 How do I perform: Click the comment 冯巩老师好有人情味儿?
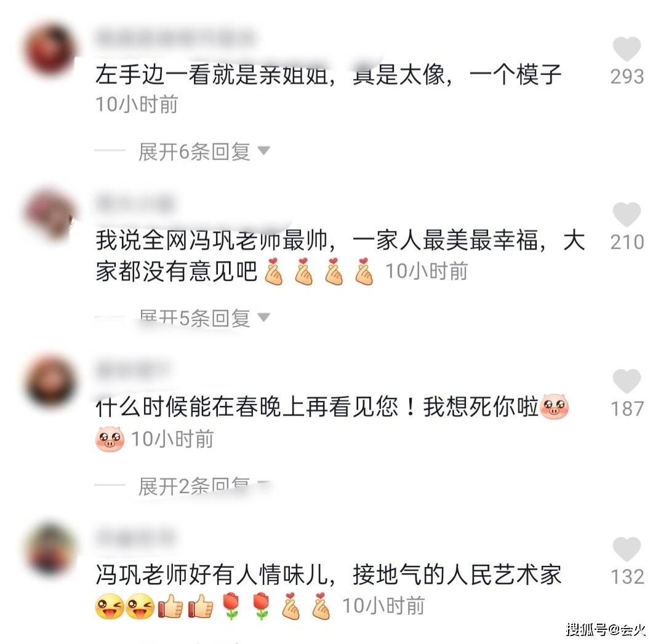(212, 575)
